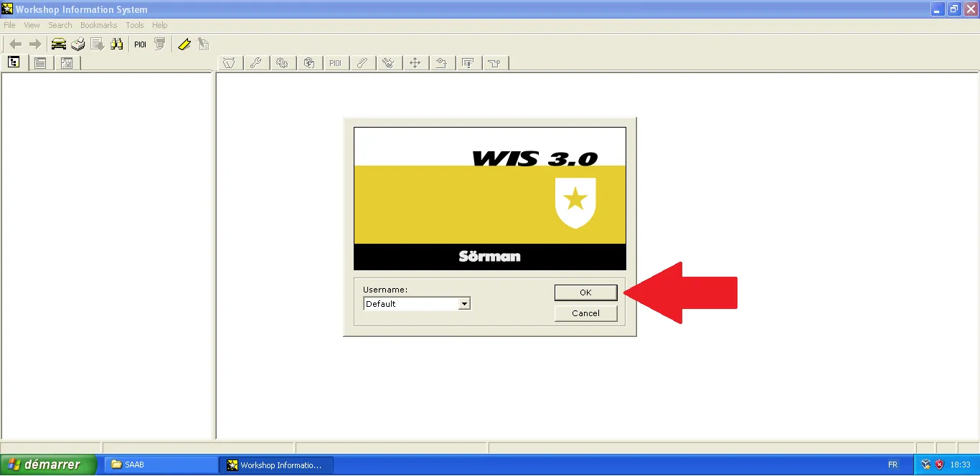Open the Username dropdown arrow
Screen dimensions: 980x476
pyautogui.click(x=464, y=304)
